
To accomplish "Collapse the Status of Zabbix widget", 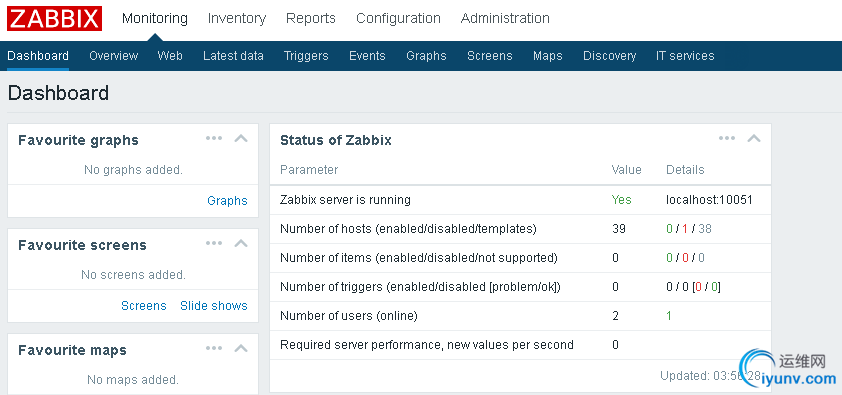I will click(754, 138).
